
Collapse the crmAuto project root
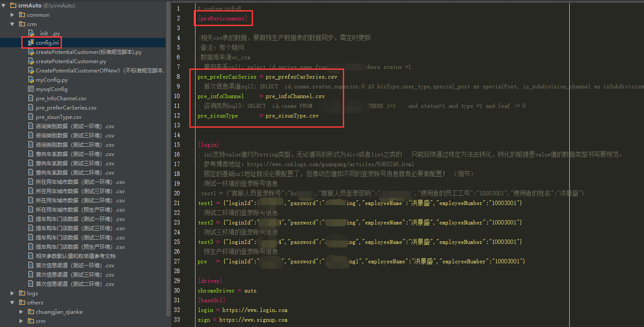click(4, 6)
